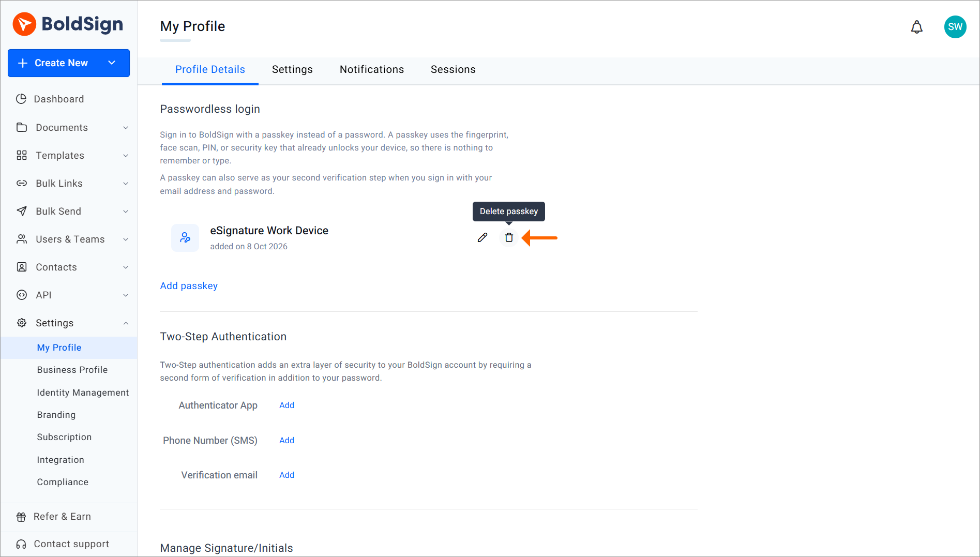Select the Profile Details tab
This screenshot has height=557, width=980.
point(210,69)
